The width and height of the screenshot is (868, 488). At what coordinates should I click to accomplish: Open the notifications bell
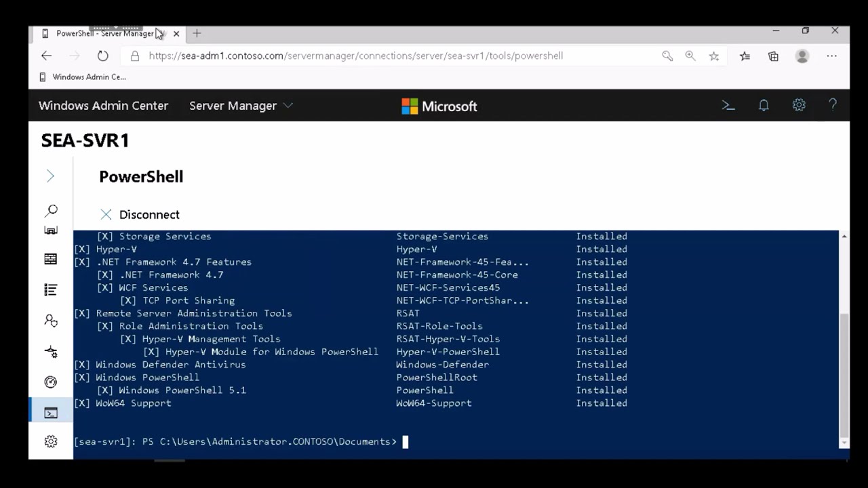tap(764, 106)
